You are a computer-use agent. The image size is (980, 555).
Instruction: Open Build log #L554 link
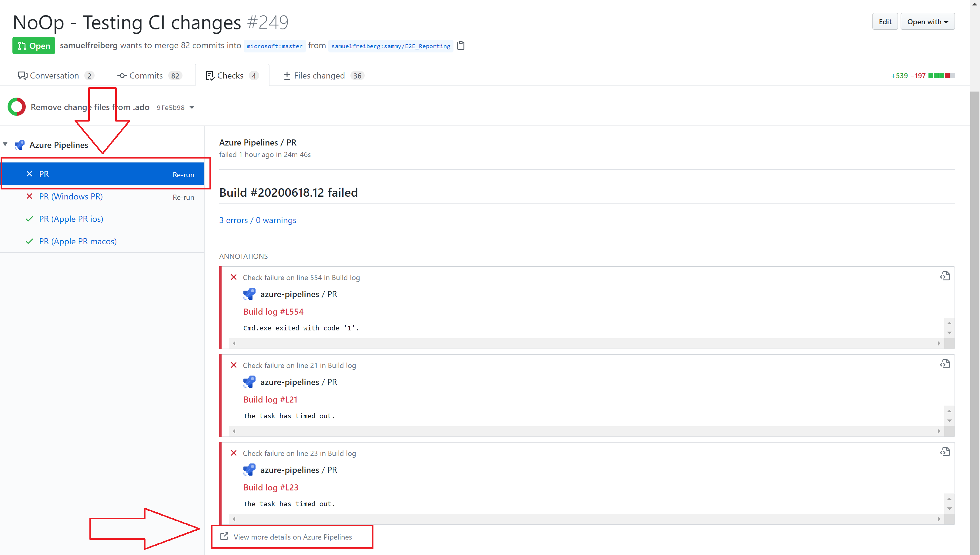coord(273,311)
